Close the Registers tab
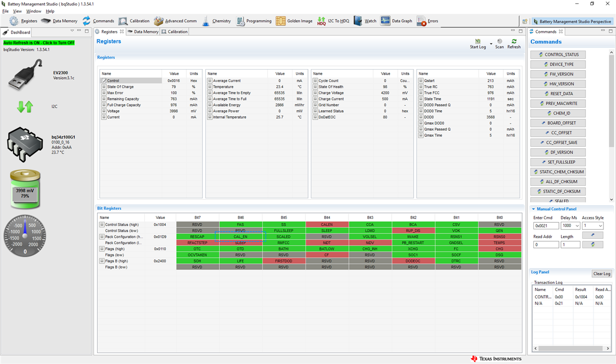 pyautogui.click(x=122, y=32)
